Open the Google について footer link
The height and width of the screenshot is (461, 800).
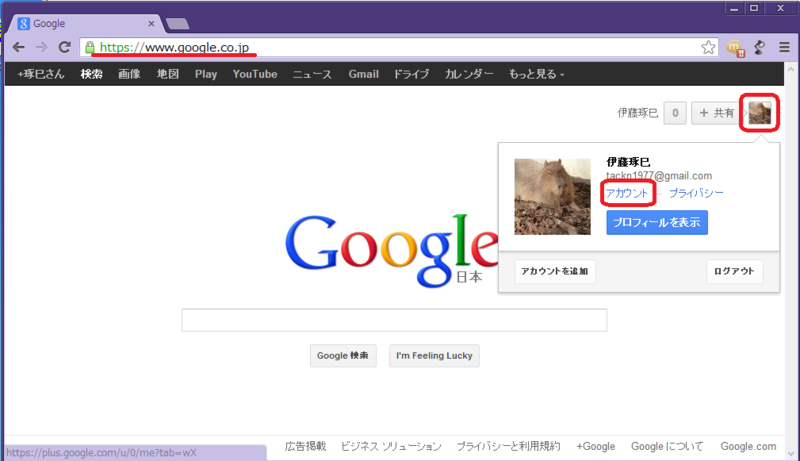click(667, 446)
